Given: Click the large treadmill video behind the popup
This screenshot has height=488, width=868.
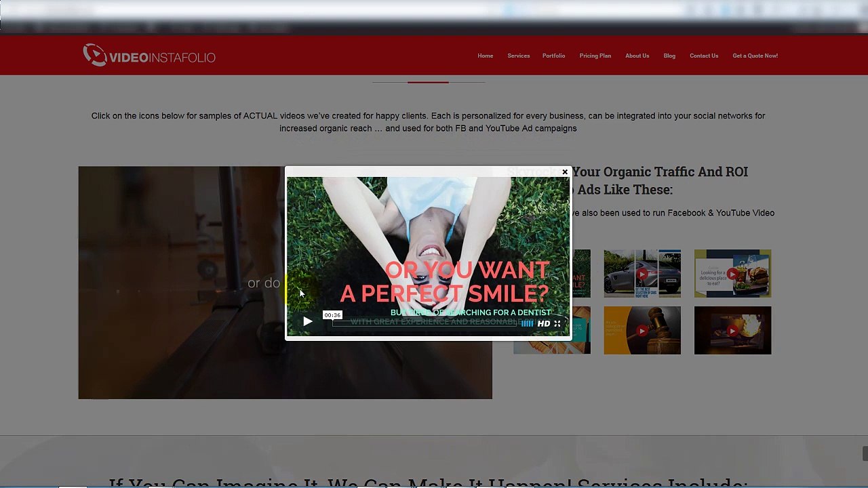Looking at the screenshot, I should pyautogui.click(x=181, y=283).
